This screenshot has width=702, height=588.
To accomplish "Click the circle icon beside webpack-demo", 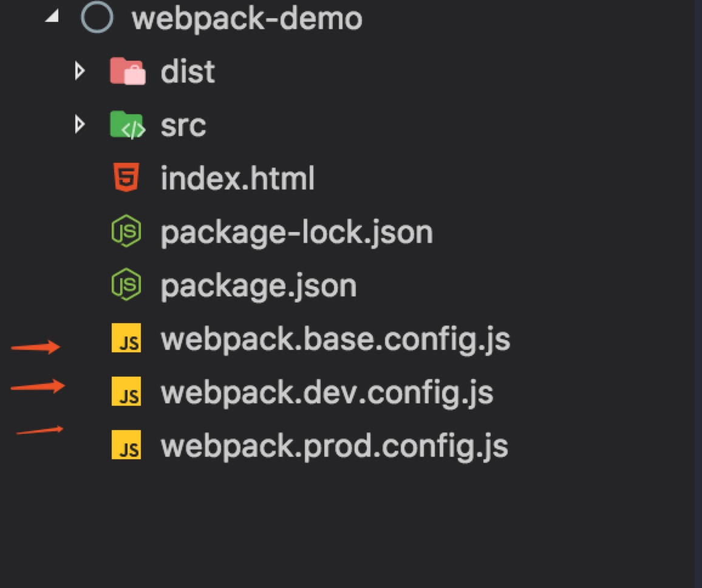I will 97,18.
